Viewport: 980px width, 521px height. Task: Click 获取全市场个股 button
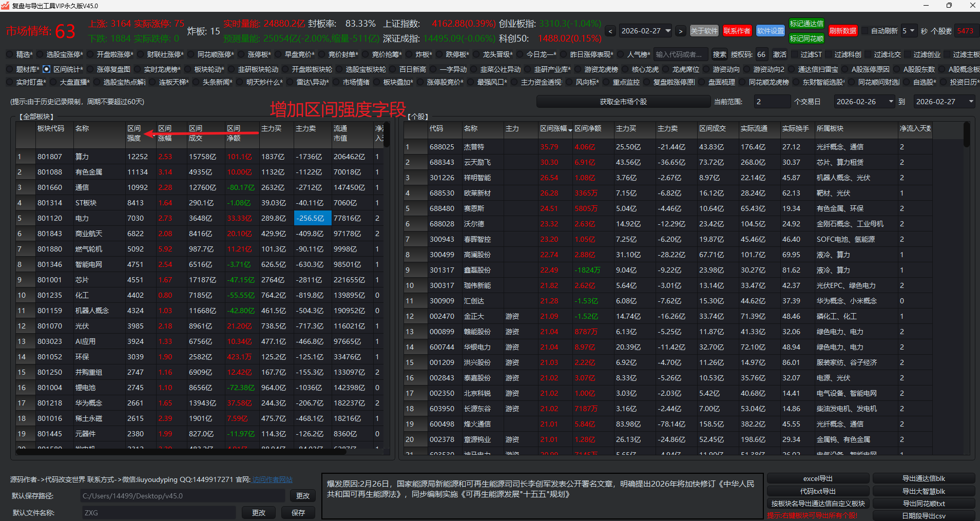pos(623,102)
